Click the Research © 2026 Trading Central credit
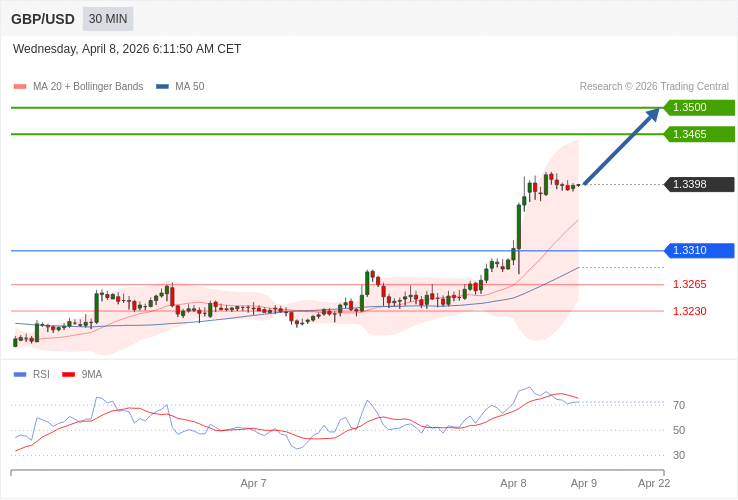The image size is (738, 500). [654, 87]
